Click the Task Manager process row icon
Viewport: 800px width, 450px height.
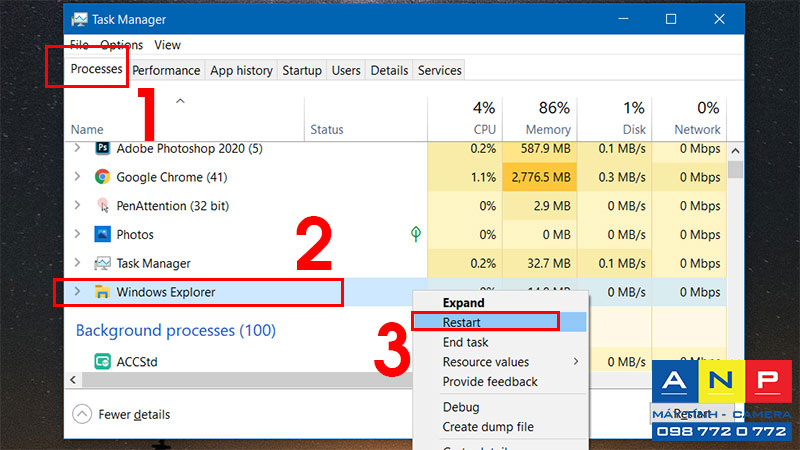click(102, 263)
